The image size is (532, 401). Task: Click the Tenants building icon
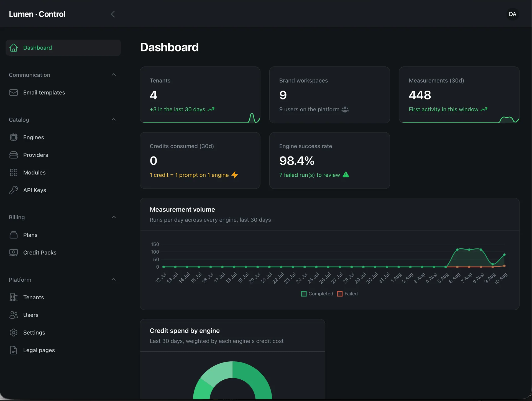(14, 297)
